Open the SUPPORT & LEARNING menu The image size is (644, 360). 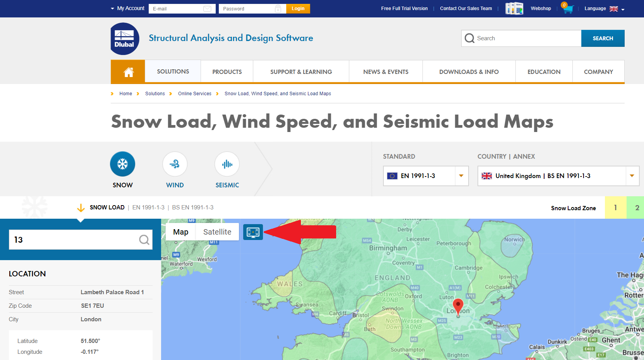click(301, 72)
